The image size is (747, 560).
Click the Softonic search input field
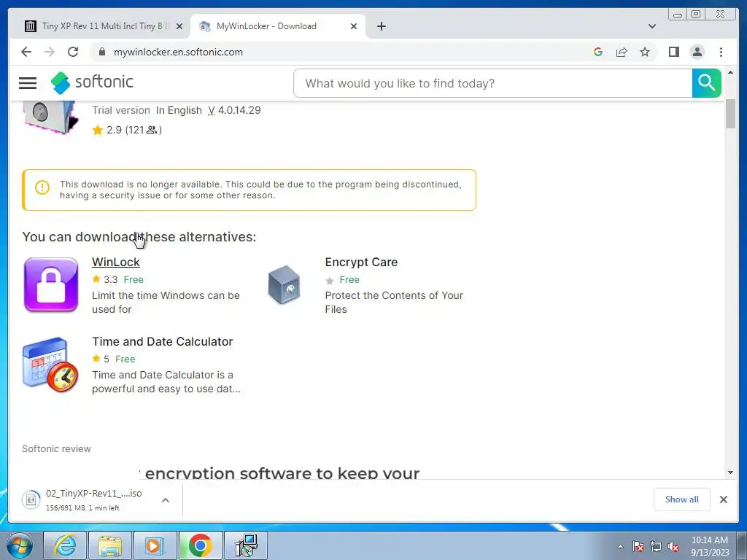[493, 83]
